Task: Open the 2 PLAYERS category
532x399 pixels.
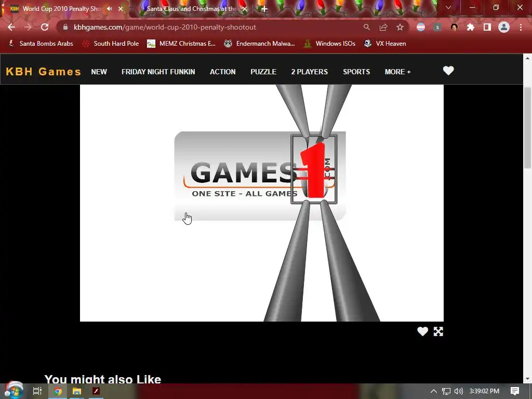Action: click(x=310, y=72)
